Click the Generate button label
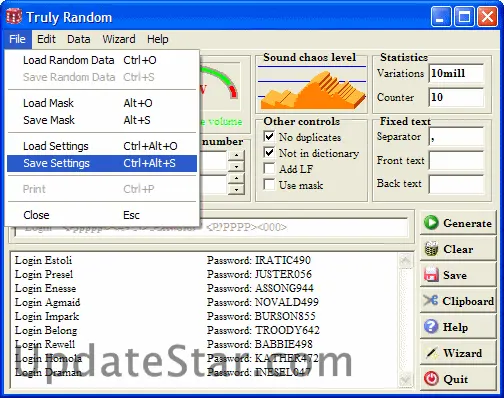The image size is (504, 398). pyautogui.click(x=467, y=223)
